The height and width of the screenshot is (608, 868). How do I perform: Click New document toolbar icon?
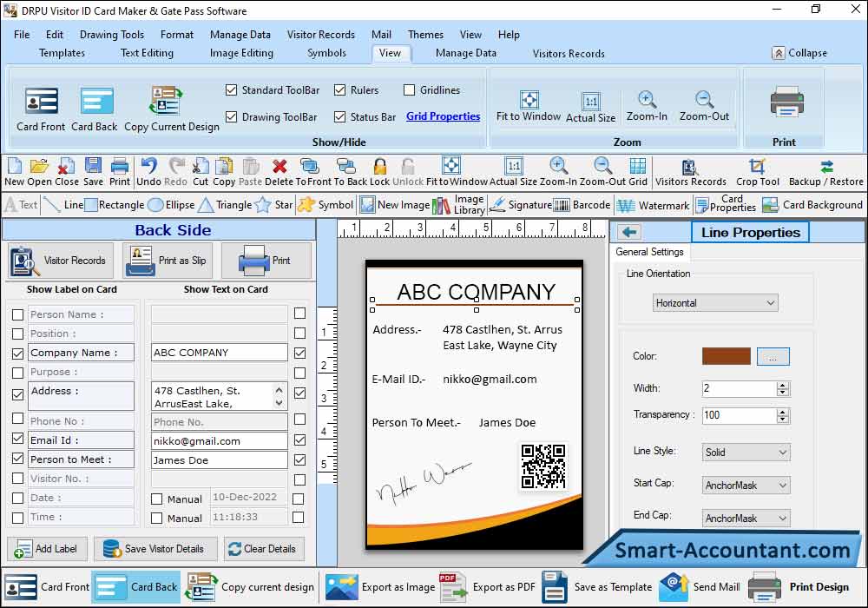15,166
